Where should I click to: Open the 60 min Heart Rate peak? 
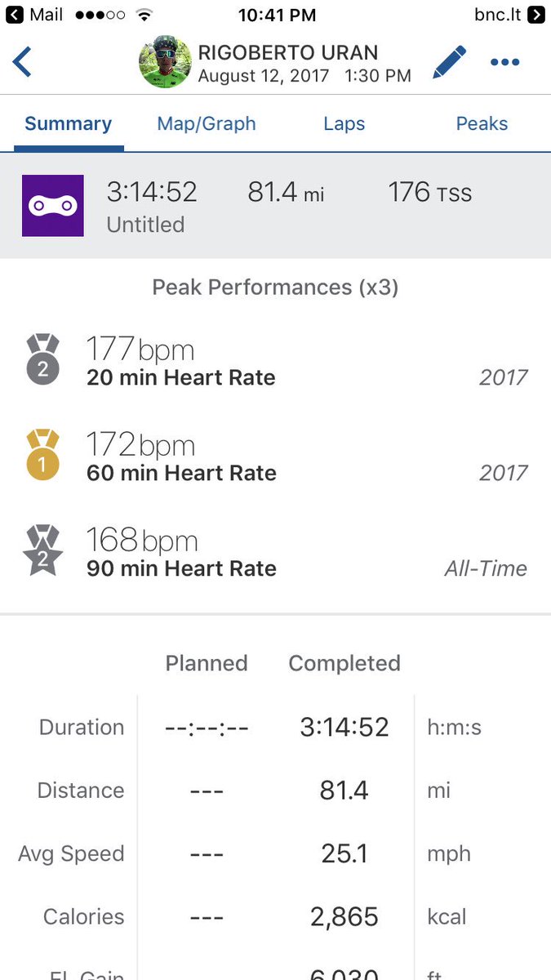(275, 456)
